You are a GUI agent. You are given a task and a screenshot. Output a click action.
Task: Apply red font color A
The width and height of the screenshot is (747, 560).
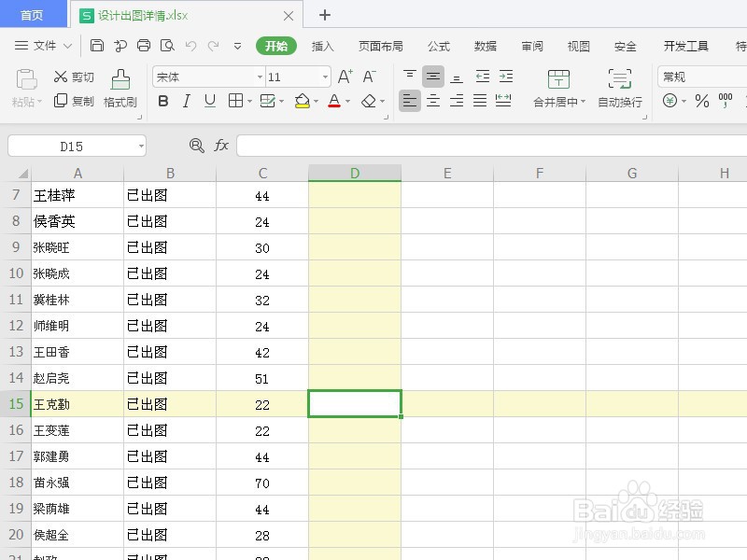pos(334,101)
